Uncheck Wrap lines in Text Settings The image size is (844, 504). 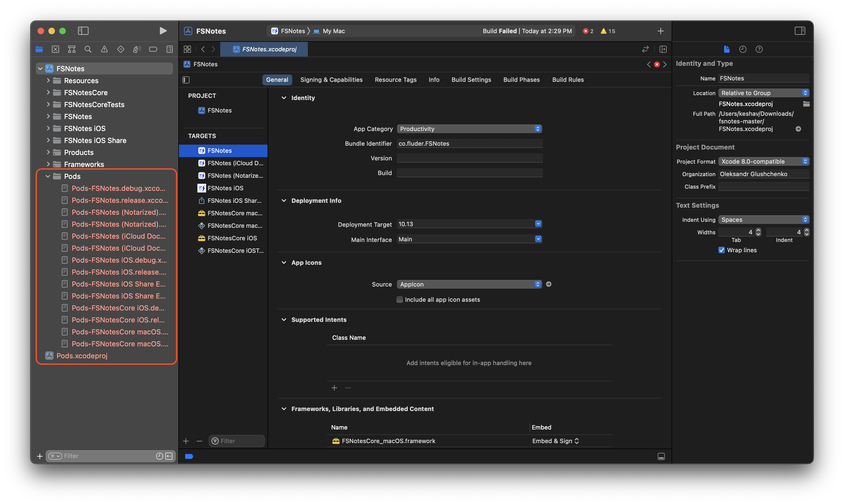pos(722,250)
